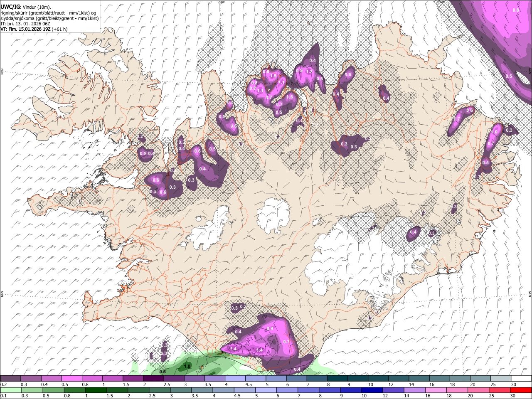Select top-row legend swatch between 4 and 4.5
The height and width of the screenshot is (399, 532).
pyautogui.click(x=235, y=379)
